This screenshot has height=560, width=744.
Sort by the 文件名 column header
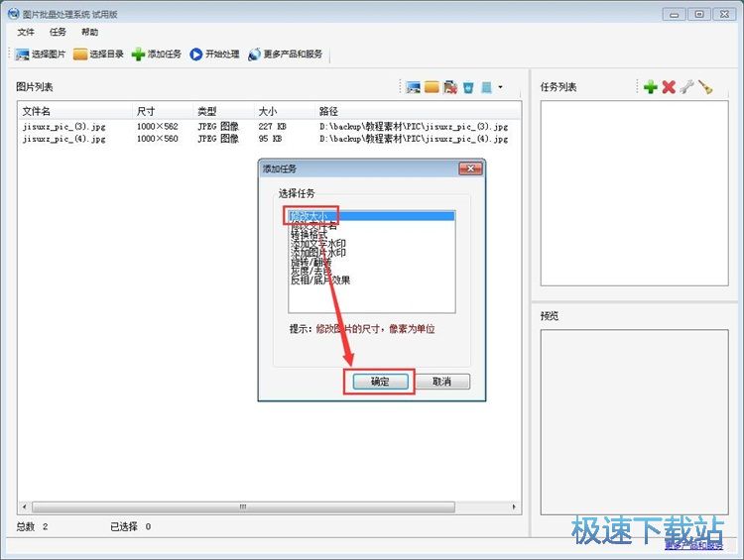click(76, 111)
